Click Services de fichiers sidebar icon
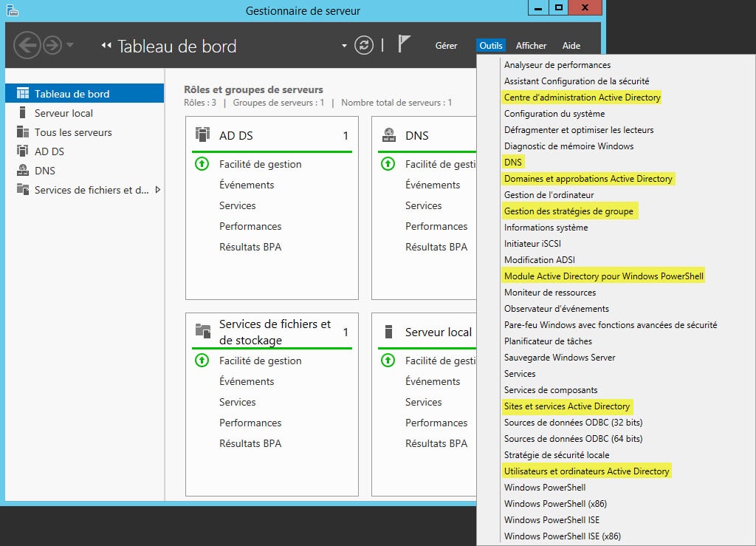756x546 pixels. coord(23,189)
